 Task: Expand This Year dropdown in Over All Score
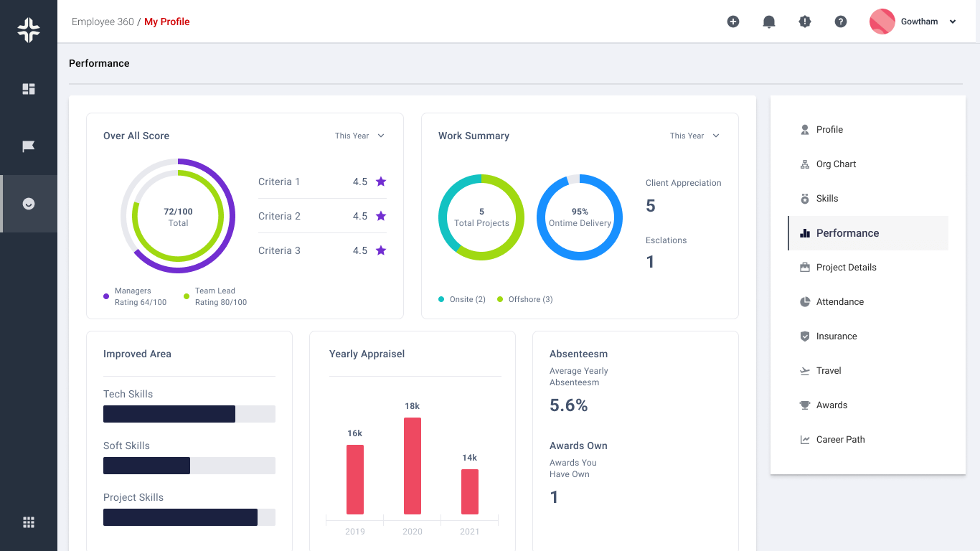point(360,136)
